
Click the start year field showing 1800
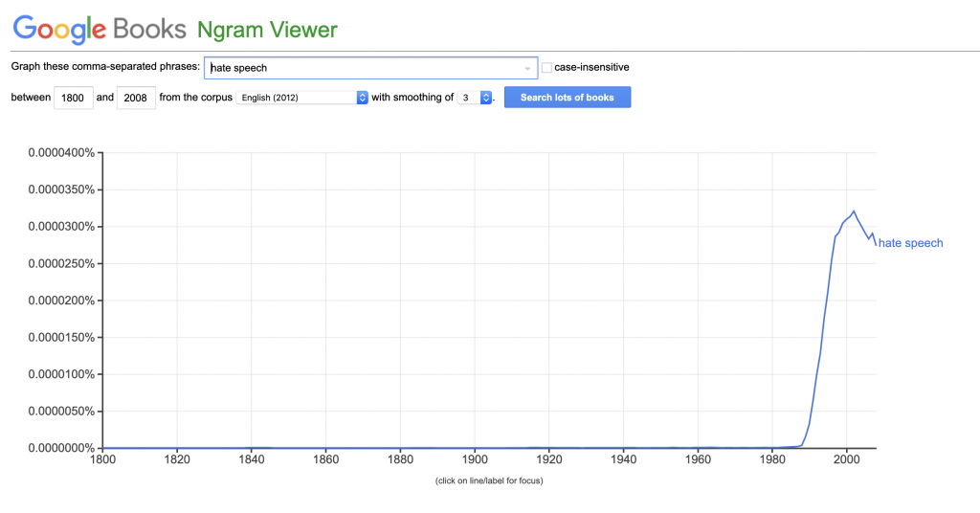coord(74,98)
